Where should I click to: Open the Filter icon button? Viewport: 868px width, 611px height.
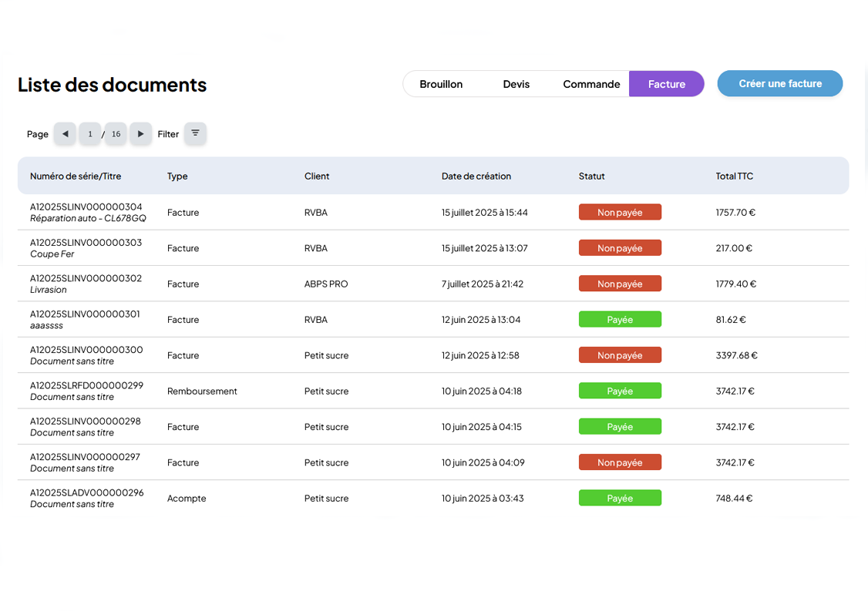[195, 134]
